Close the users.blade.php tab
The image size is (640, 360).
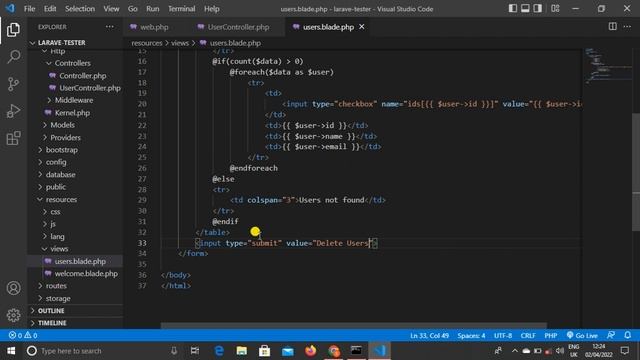coord(362,27)
